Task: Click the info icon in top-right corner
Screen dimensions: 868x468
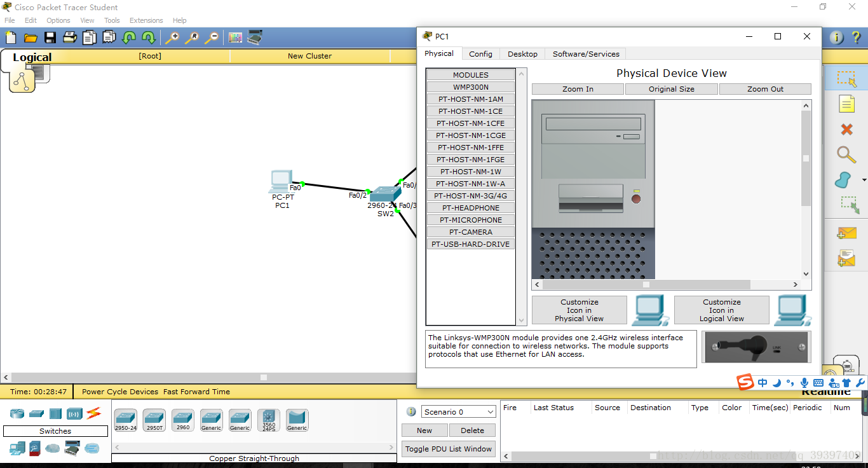Action: click(837, 38)
